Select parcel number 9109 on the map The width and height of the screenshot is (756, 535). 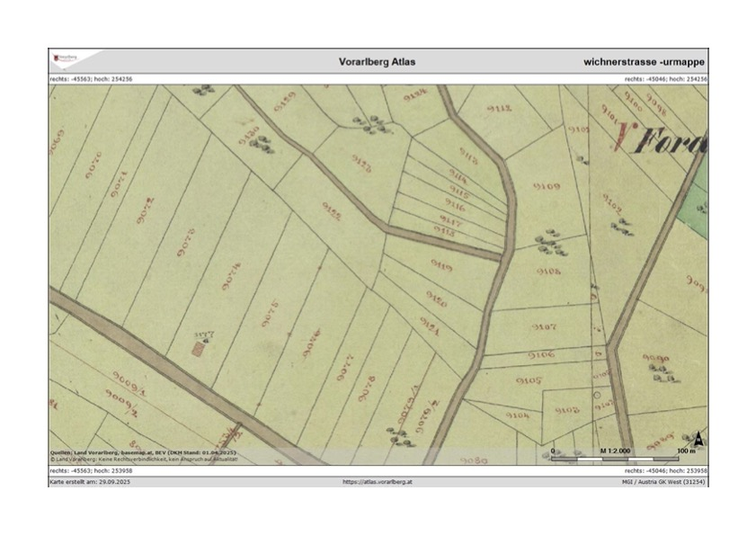coord(547,187)
